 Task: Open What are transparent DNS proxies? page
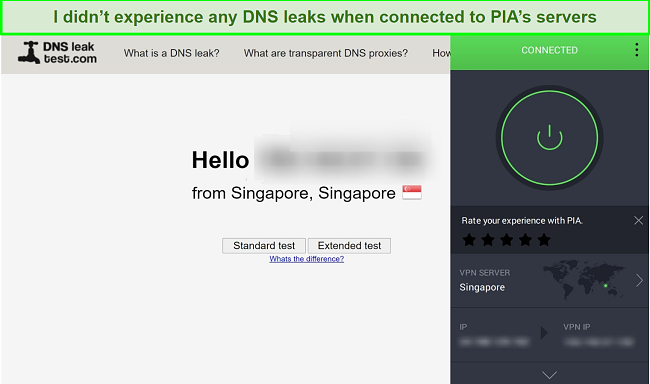pyautogui.click(x=326, y=53)
